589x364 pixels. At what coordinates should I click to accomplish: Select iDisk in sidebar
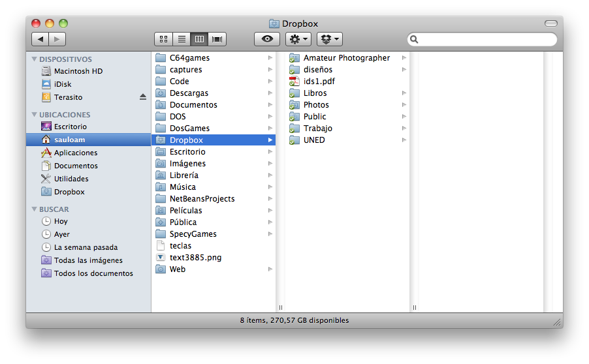coord(89,84)
